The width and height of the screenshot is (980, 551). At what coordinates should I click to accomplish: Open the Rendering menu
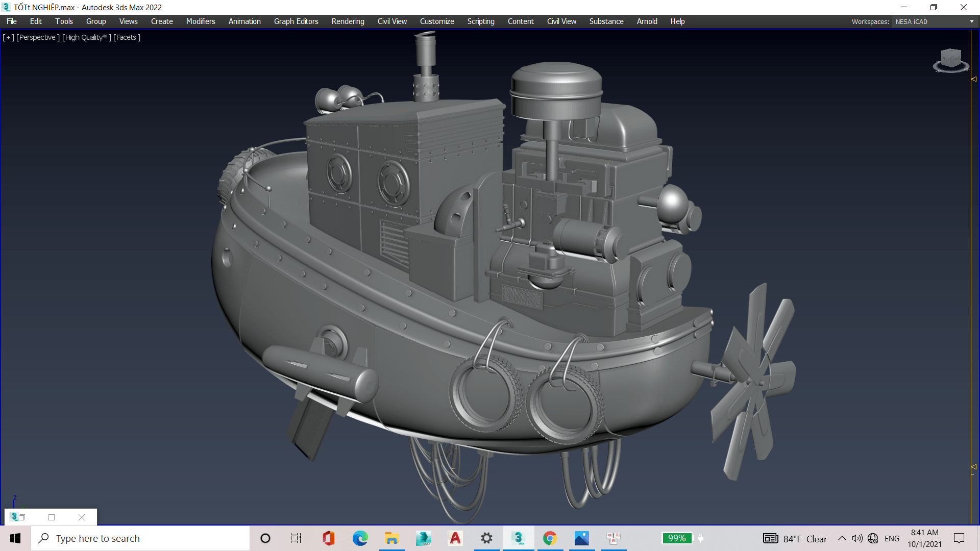[x=348, y=21]
